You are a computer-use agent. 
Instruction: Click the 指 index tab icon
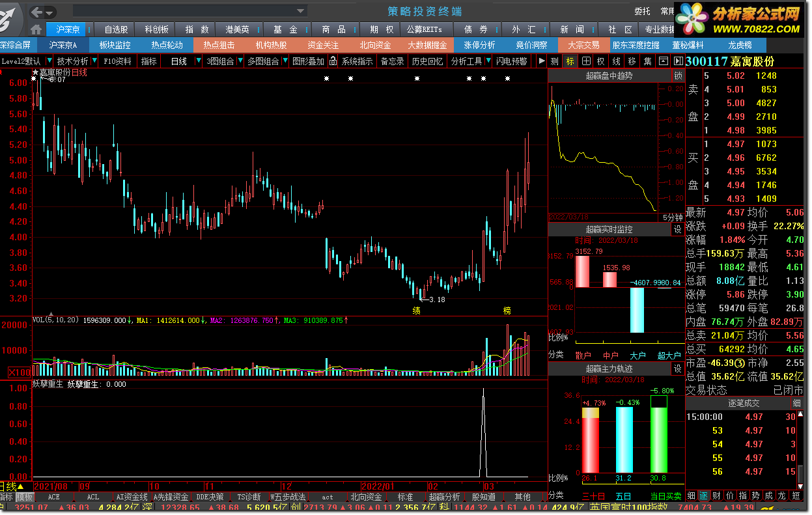click(x=742, y=496)
